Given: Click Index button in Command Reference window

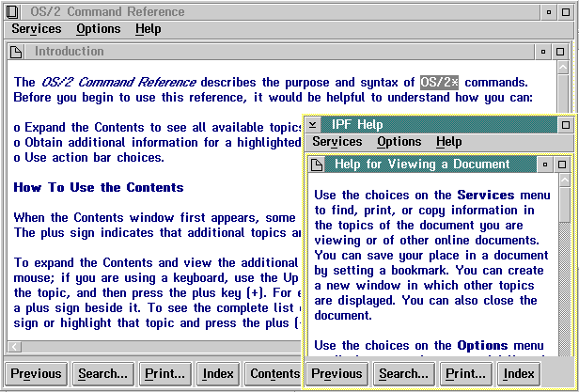Looking at the screenshot, I should tap(218, 373).
